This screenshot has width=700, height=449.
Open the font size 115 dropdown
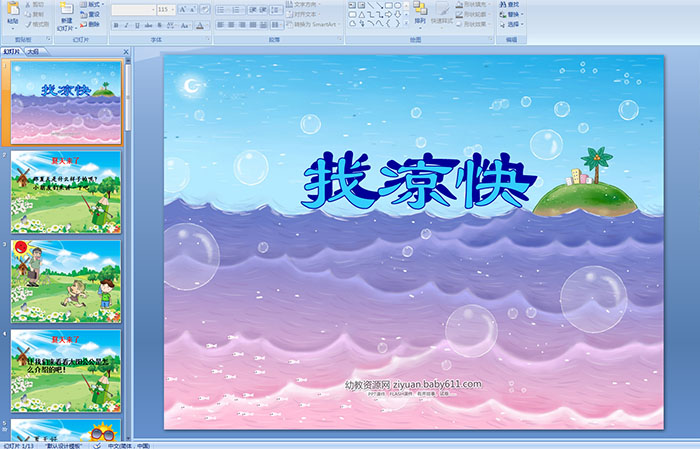coord(172,9)
